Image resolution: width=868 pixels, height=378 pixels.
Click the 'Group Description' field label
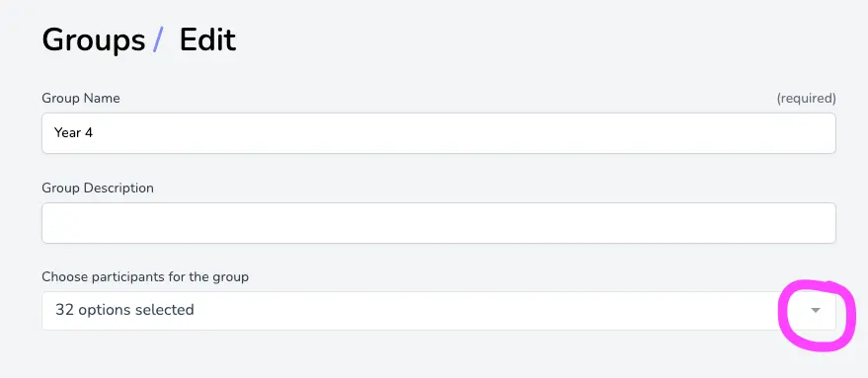[x=98, y=189]
